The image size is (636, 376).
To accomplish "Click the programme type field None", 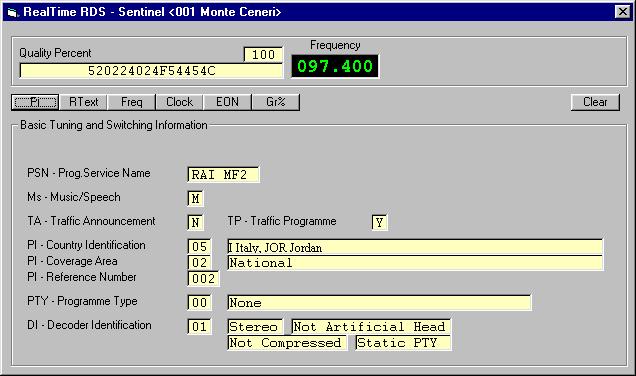I will click(x=379, y=303).
